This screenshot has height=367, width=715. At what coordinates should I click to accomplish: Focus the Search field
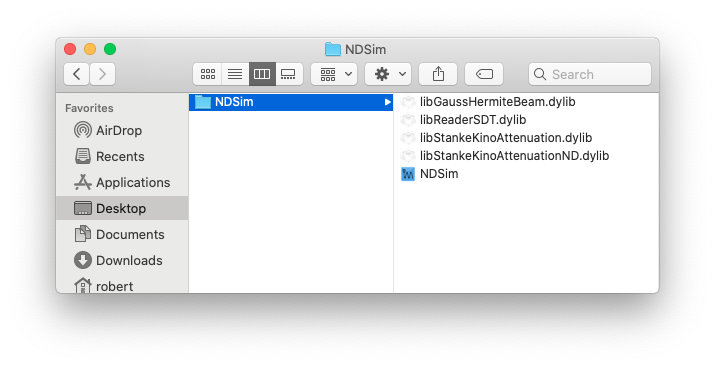(590, 74)
